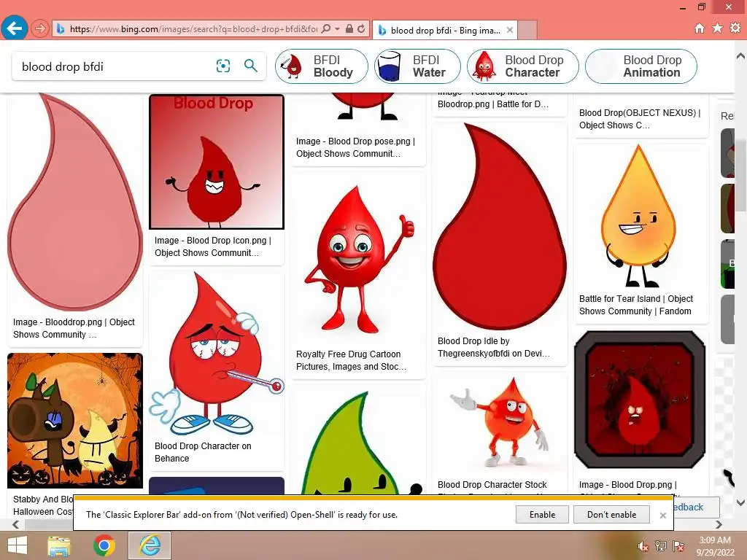The height and width of the screenshot is (560, 747).
Task: Select the 'BFDI Water' suggestion chip
Action: coord(417,66)
